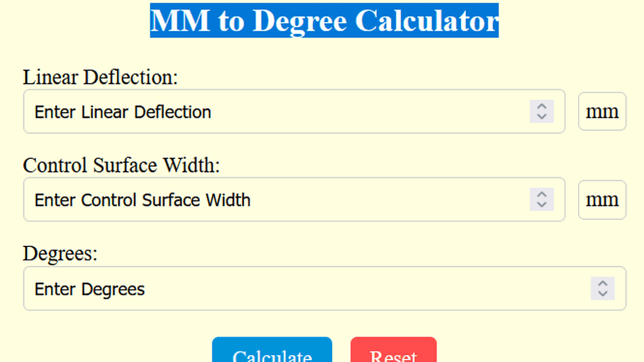Click the Degrees spinner down arrow
The image size is (644, 362).
[602, 293]
